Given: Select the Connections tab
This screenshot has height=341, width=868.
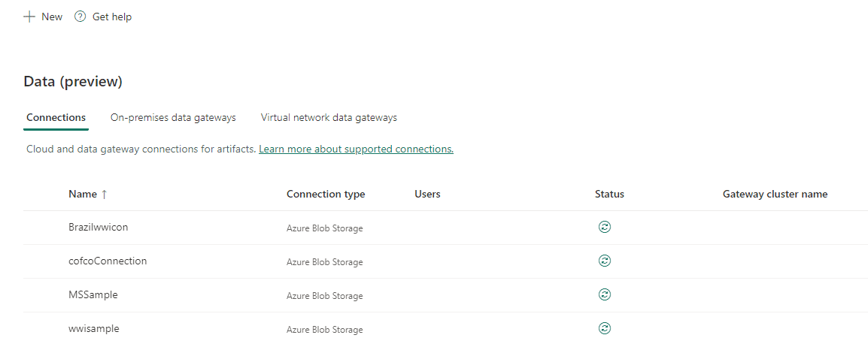Looking at the screenshot, I should point(56,117).
